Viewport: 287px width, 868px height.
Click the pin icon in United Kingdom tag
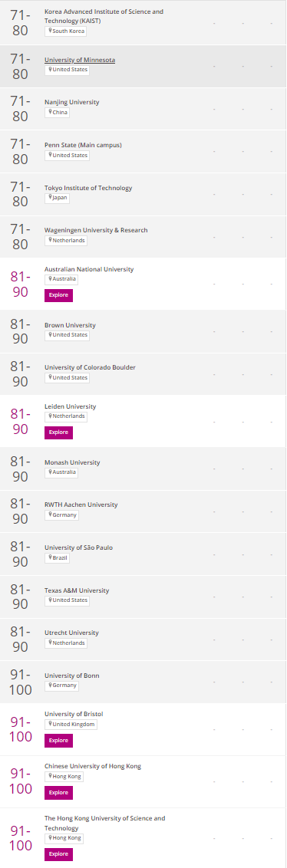tap(50, 724)
